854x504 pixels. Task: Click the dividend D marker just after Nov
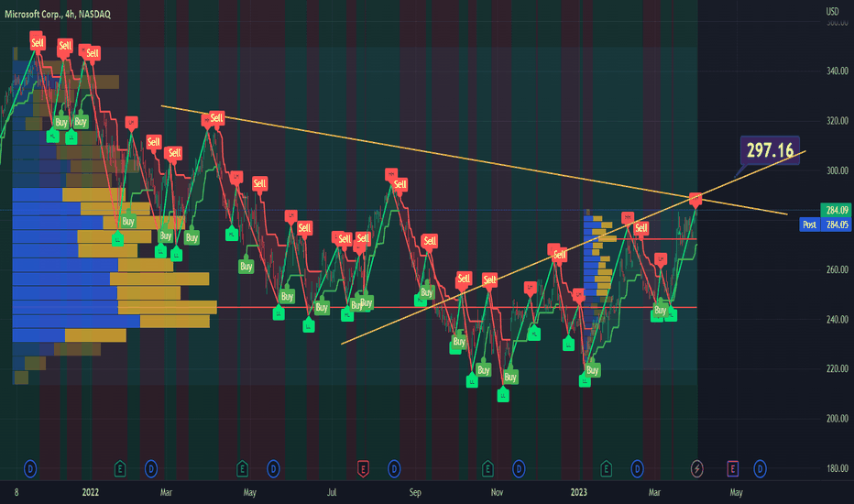519,468
